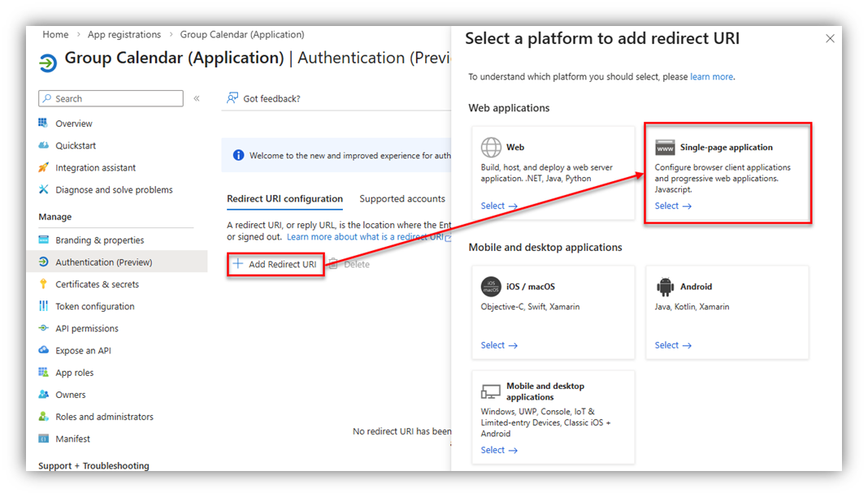Image resolution: width=868 pixels, height=497 pixels.
Task: Click the Expose an API cloud icon
Action: point(43,350)
